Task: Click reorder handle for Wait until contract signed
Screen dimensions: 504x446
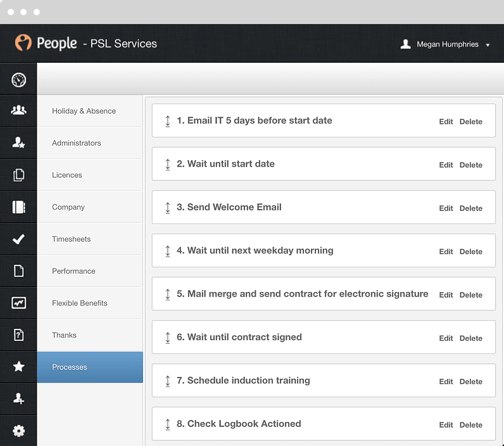Action: click(x=167, y=338)
